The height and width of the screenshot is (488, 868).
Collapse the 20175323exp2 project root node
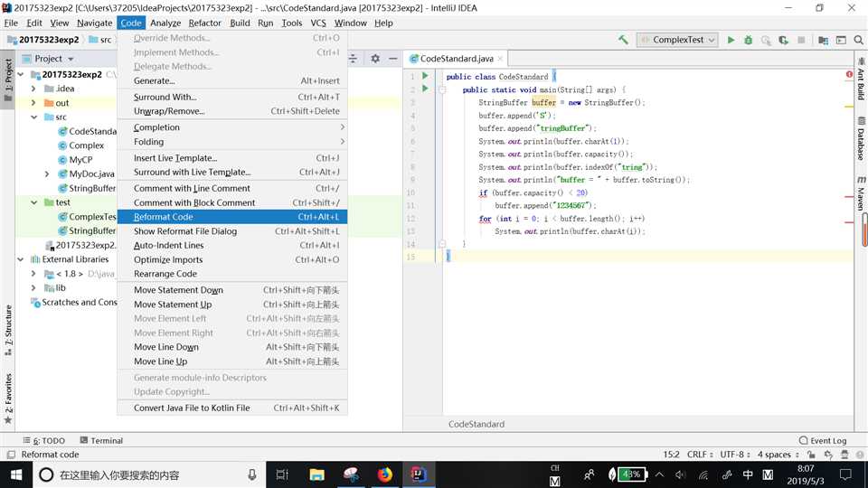[21, 74]
